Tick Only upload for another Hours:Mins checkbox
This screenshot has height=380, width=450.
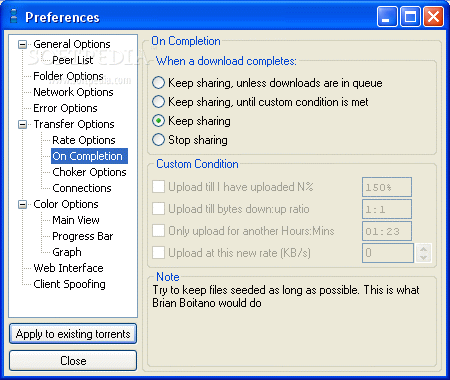coord(158,231)
